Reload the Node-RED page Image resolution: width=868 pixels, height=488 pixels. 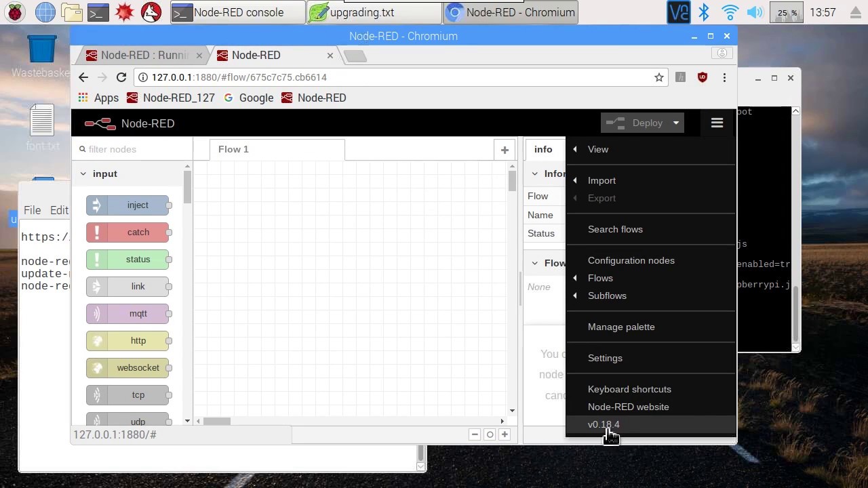click(121, 77)
